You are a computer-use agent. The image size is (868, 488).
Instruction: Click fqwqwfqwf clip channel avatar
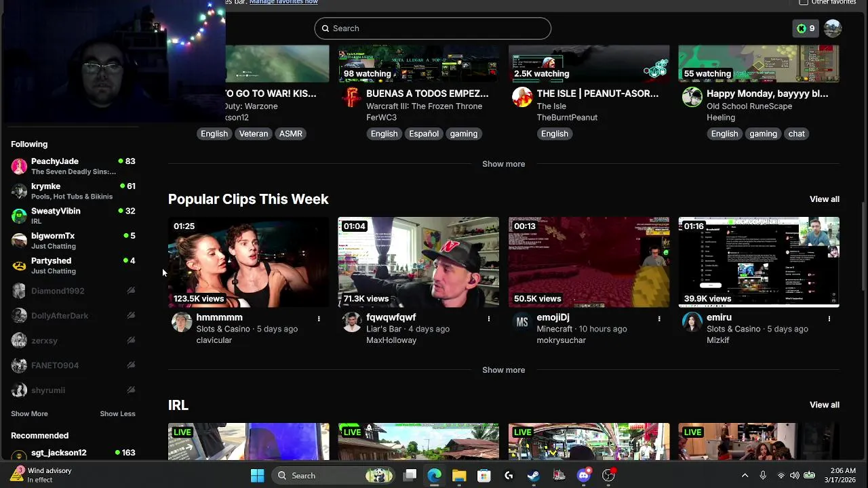click(x=351, y=322)
